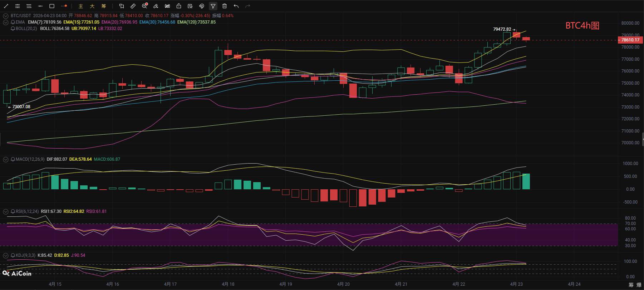
Task: Click the 4月 20 date on time axis
Action: coord(343,284)
